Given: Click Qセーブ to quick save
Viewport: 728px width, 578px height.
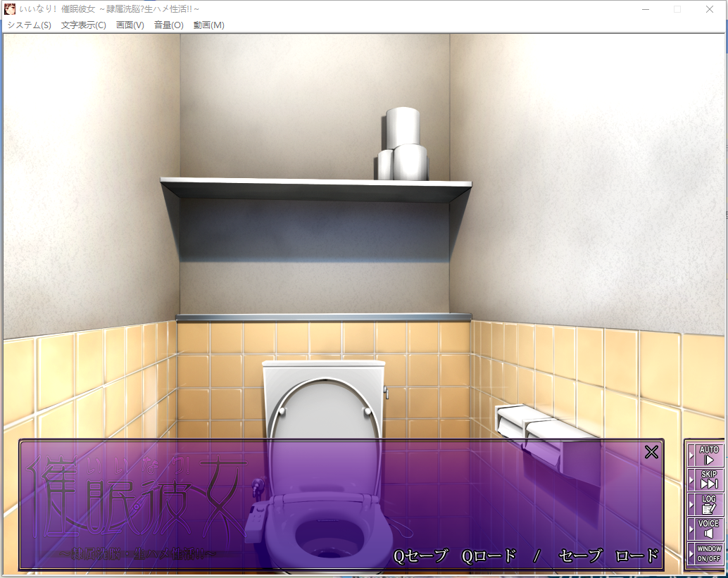Looking at the screenshot, I should [x=420, y=555].
